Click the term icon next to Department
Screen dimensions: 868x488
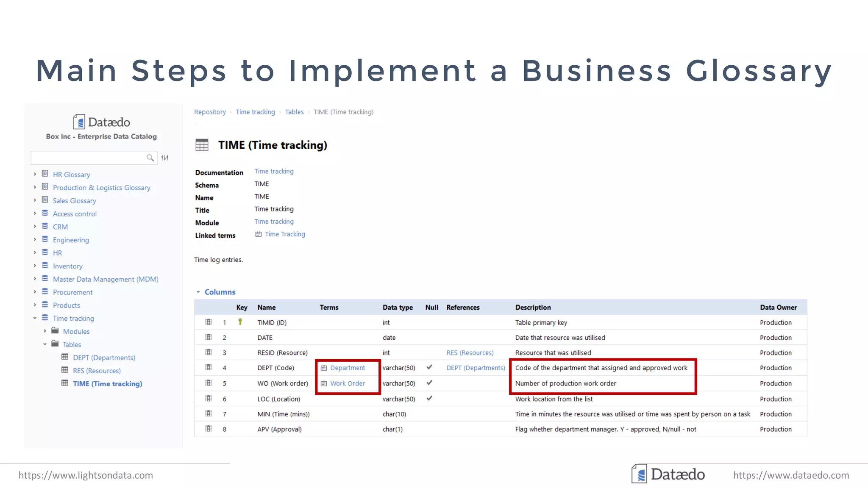tap(324, 368)
